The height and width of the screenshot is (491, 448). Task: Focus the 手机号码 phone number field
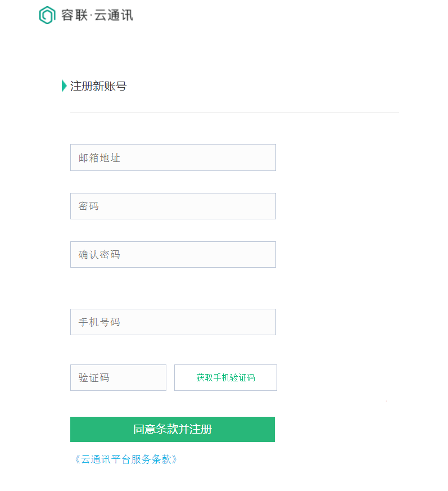(x=173, y=322)
